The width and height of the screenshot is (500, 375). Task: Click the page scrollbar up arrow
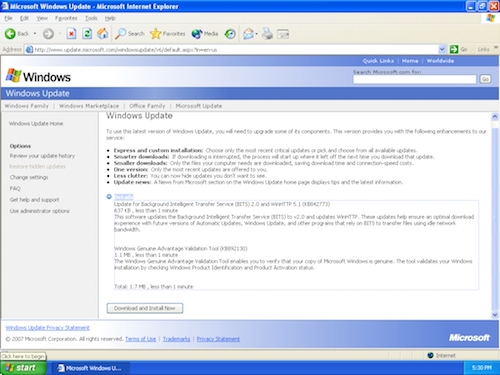(495, 117)
